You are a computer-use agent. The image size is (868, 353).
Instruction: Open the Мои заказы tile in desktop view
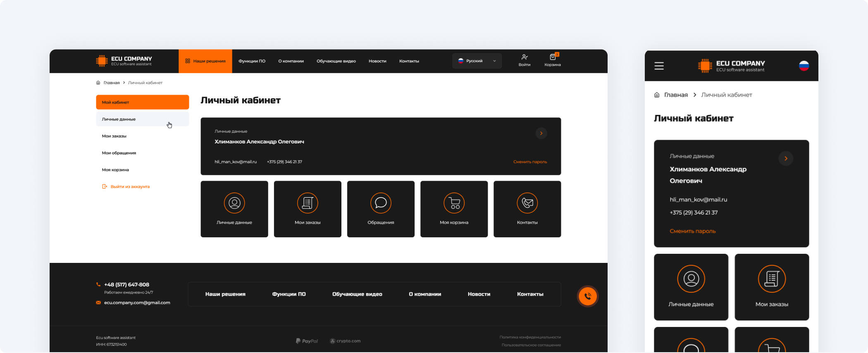[308, 209]
